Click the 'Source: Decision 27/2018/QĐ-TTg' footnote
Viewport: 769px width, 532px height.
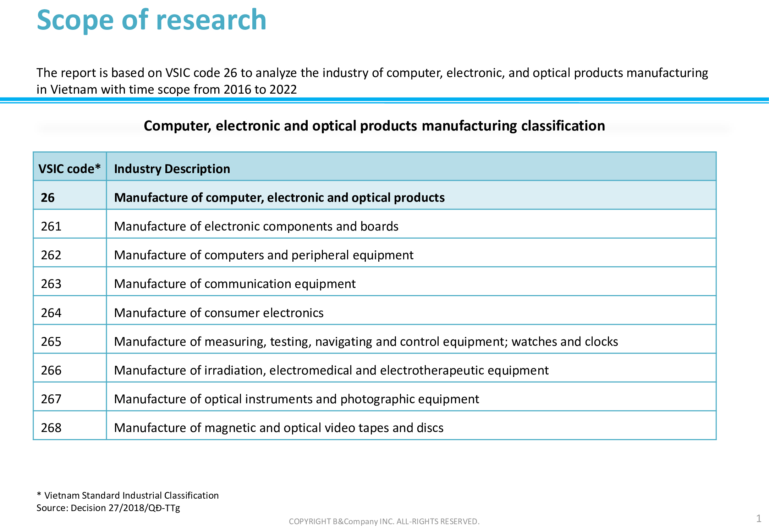pyautogui.click(x=108, y=508)
